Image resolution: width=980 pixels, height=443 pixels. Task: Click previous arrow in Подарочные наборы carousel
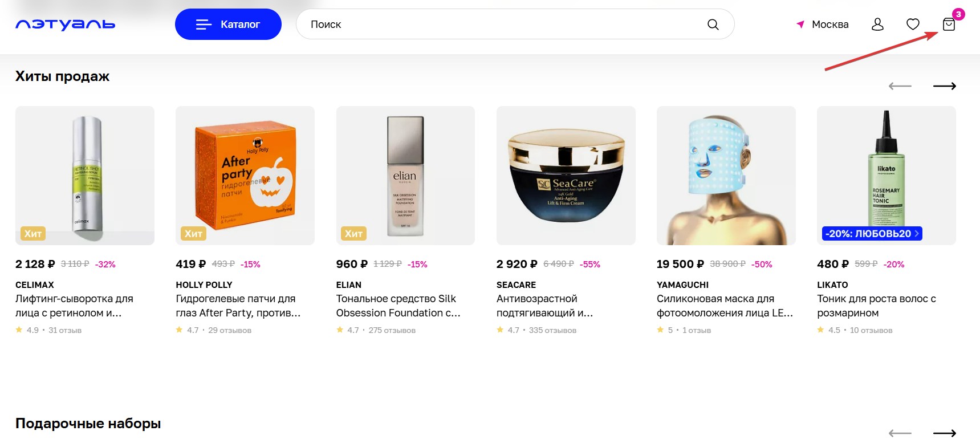tap(900, 433)
